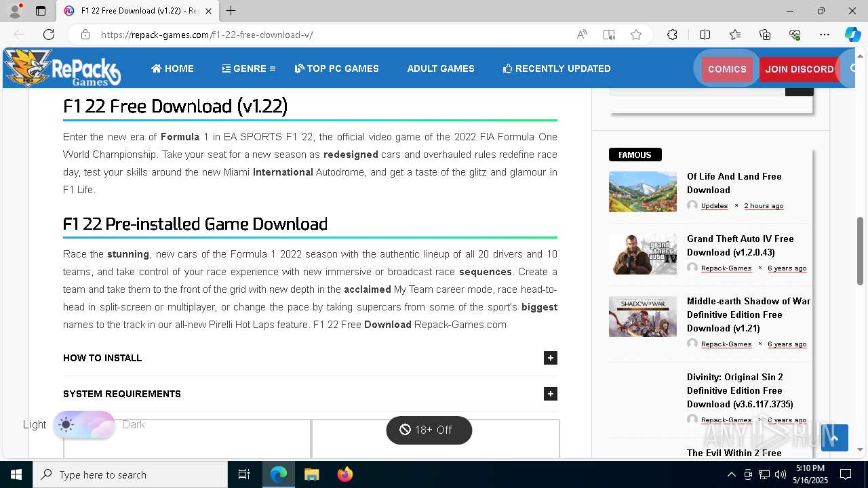Open Grand Theft Auto IV Free Download link

pyautogui.click(x=740, y=245)
